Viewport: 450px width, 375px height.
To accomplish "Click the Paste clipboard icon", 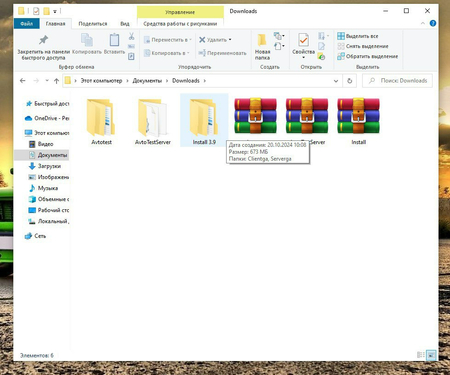I will [x=114, y=40].
